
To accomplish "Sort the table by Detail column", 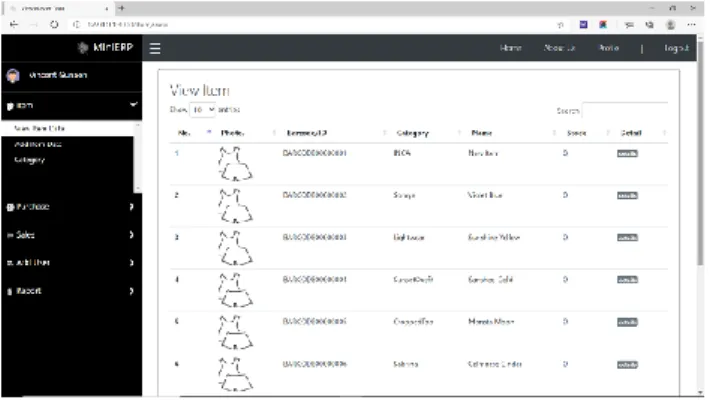I will [x=642, y=133].
